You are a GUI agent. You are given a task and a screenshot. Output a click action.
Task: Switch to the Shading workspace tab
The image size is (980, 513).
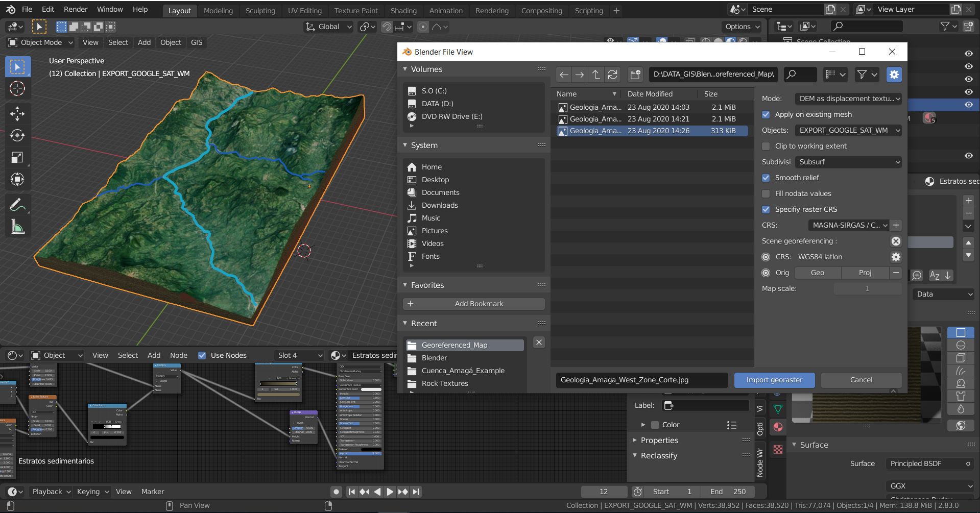pos(403,10)
